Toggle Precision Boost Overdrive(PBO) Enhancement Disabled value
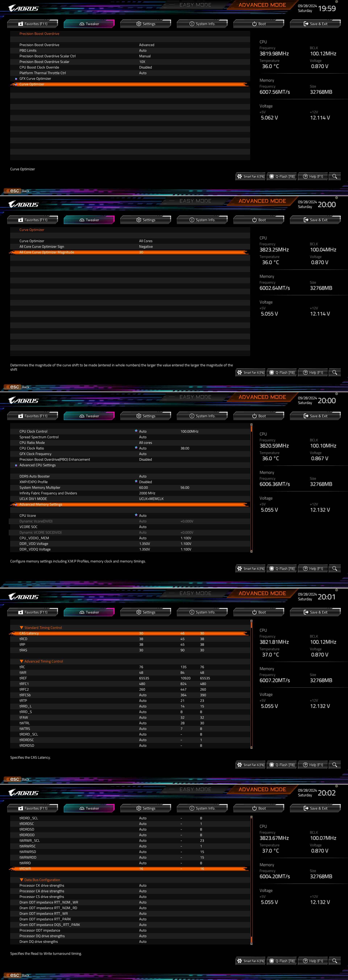Image resolution: width=348 pixels, height=980 pixels. 145,459
